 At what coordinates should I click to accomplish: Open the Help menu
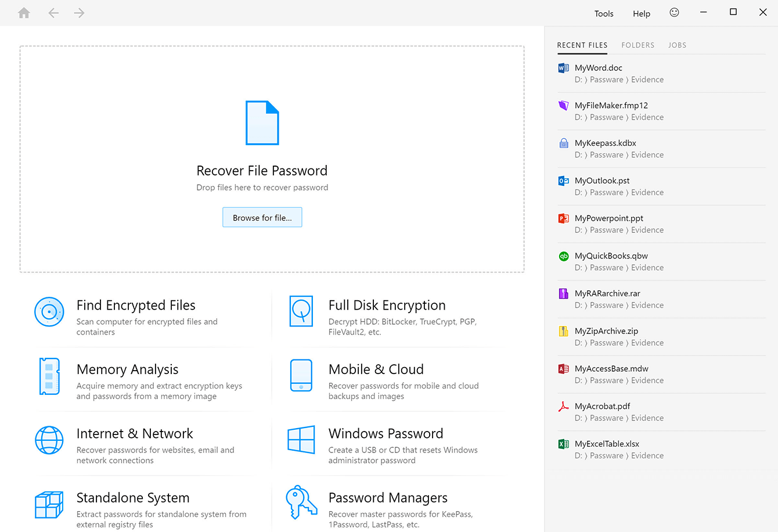(642, 13)
